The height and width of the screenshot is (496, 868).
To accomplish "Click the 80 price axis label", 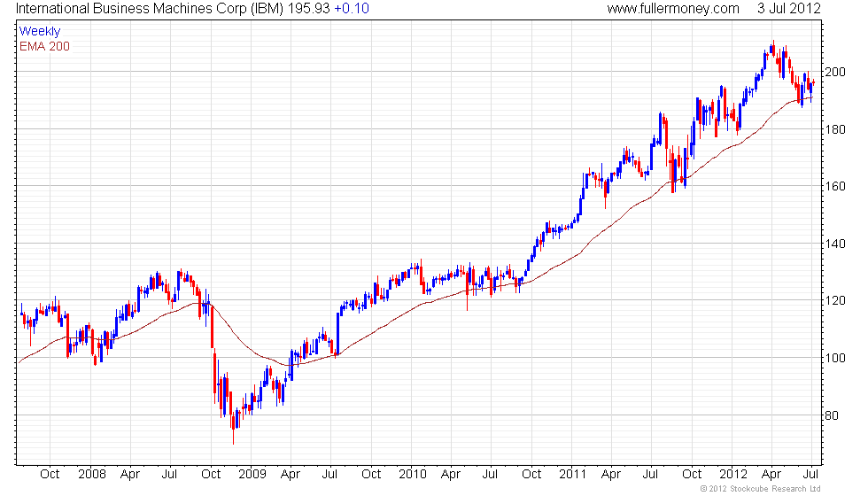I will click(x=832, y=415).
